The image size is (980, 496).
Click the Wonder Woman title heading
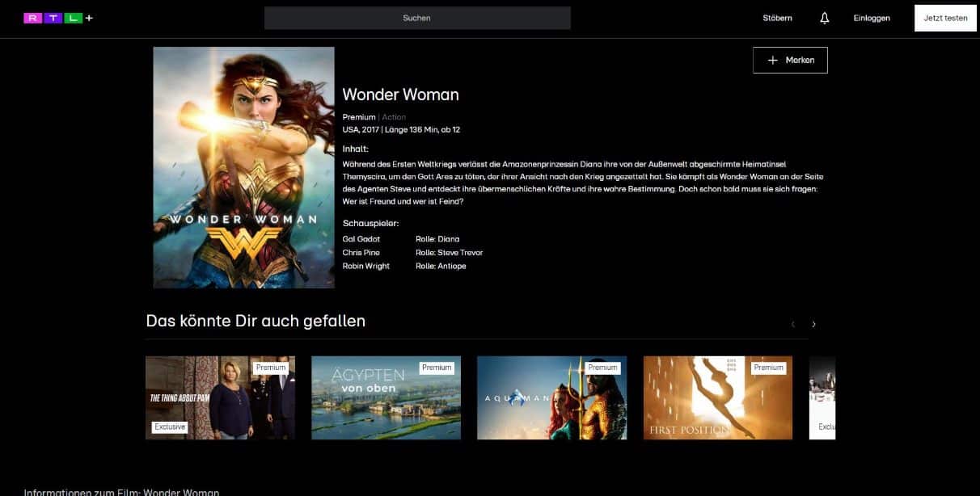[x=400, y=95]
